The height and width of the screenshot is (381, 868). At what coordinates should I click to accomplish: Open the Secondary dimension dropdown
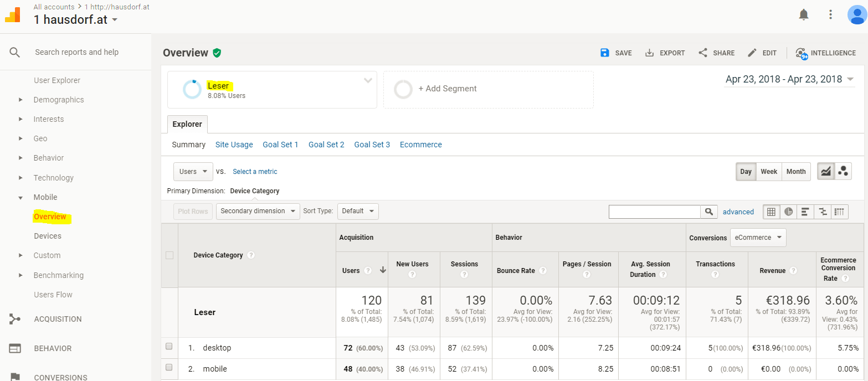coord(258,211)
